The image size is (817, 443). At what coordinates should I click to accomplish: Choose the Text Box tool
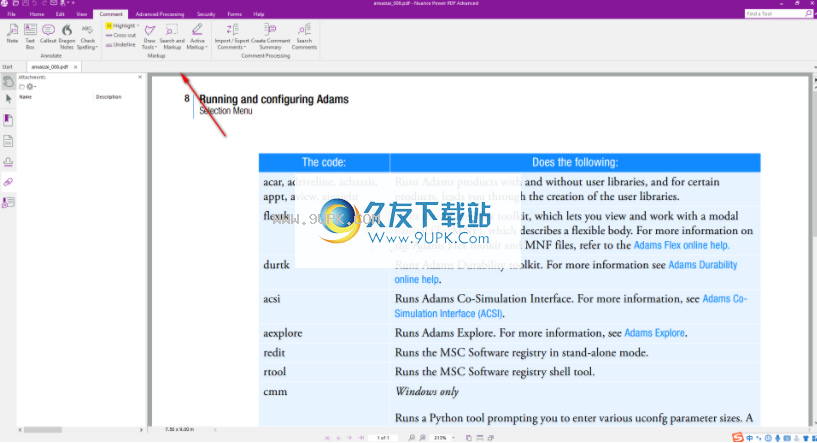tap(30, 35)
